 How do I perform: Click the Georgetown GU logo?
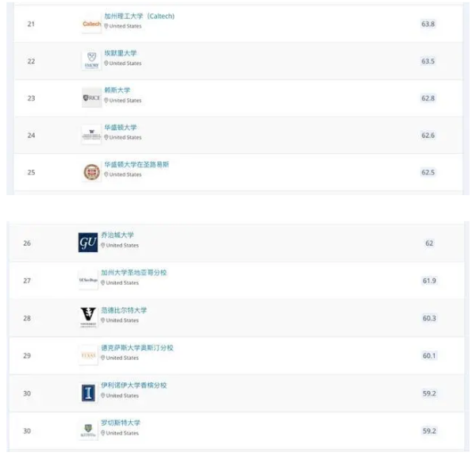(88, 243)
